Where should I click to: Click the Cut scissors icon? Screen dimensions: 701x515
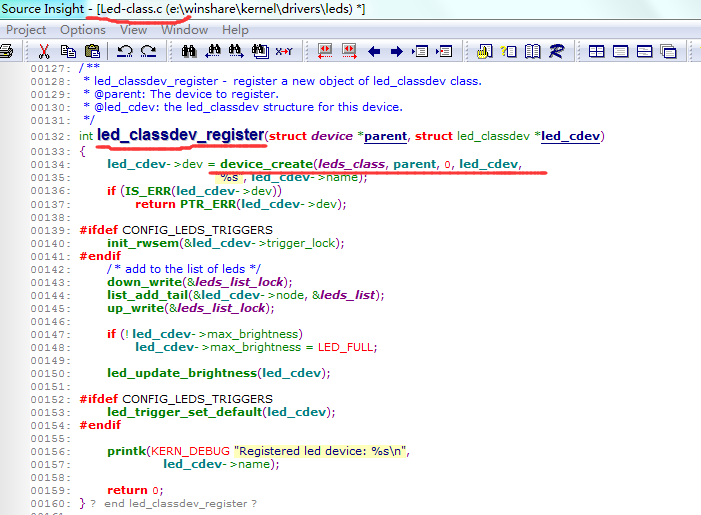pos(44,51)
